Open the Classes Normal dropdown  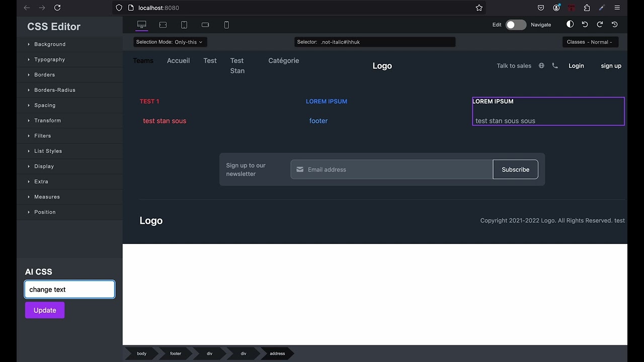coord(590,42)
